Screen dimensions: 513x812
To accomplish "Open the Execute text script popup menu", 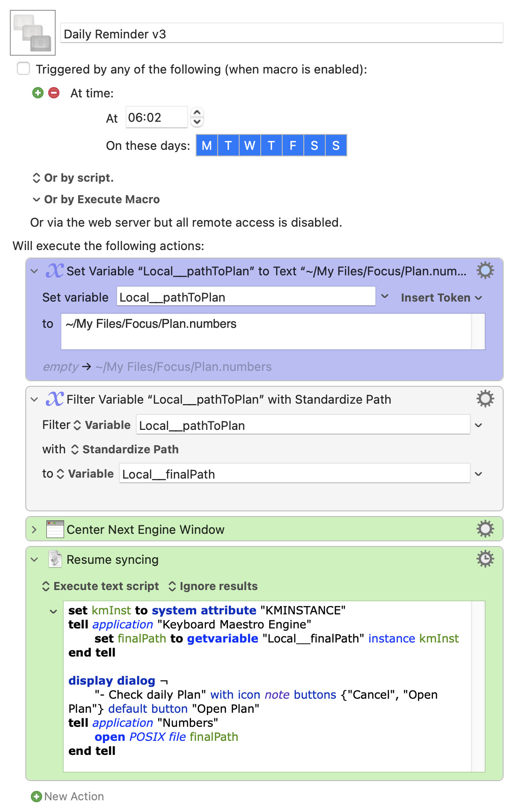I will tap(101, 586).
